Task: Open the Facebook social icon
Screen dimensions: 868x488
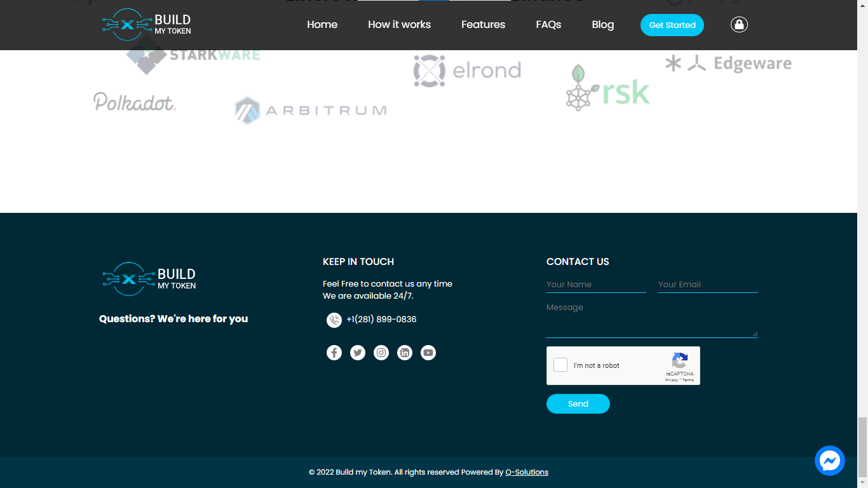Action: tap(334, 353)
